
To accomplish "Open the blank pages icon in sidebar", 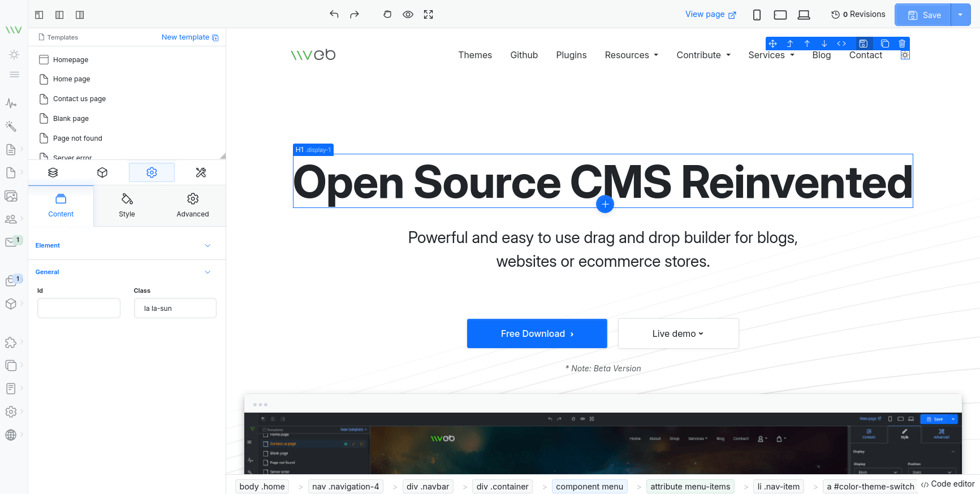I will tap(11, 172).
